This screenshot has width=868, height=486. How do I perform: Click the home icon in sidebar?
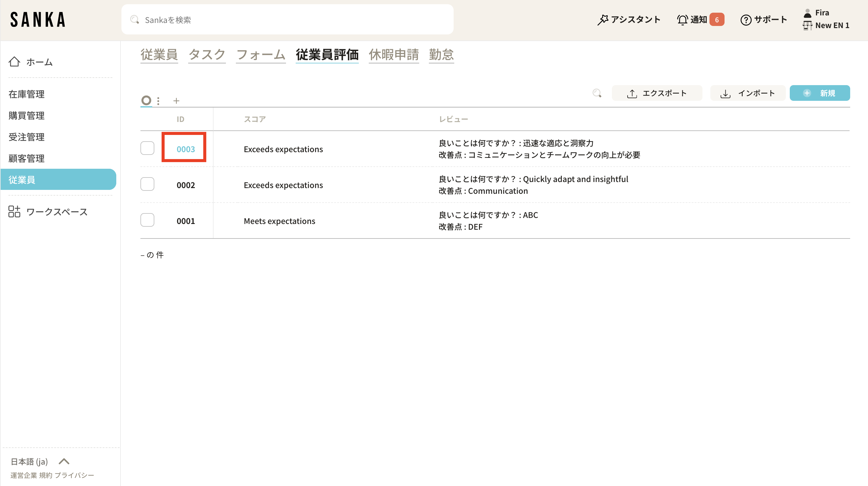pyautogui.click(x=14, y=62)
